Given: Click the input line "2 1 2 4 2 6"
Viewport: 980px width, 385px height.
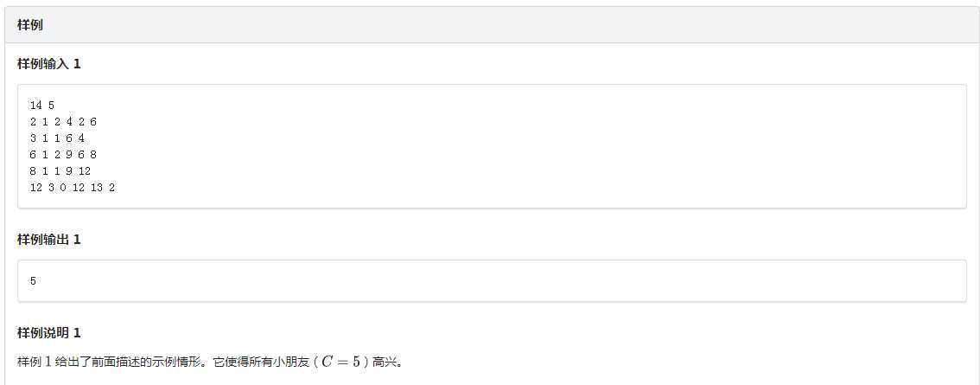Looking at the screenshot, I should (63, 121).
